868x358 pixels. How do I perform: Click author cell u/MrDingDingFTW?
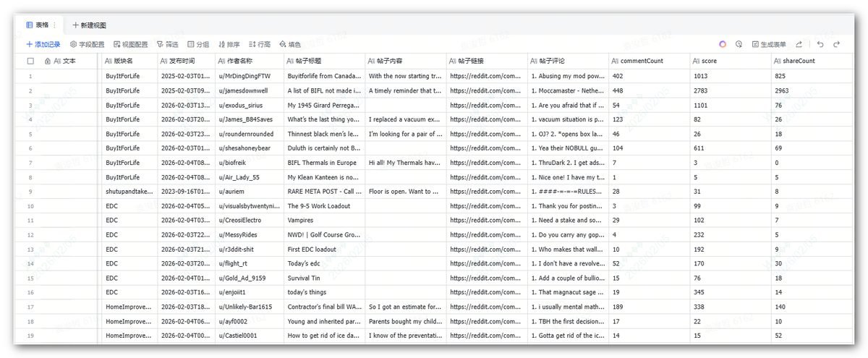point(250,76)
